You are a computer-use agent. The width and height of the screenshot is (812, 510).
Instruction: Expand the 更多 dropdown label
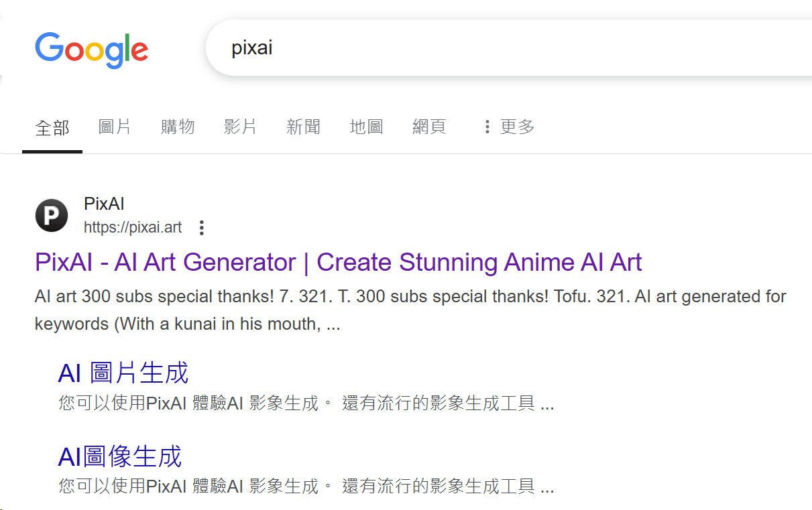[x=517, y=127]
